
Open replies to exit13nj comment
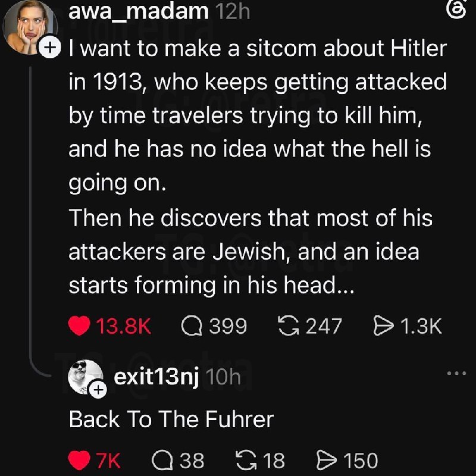click(162, 460)
